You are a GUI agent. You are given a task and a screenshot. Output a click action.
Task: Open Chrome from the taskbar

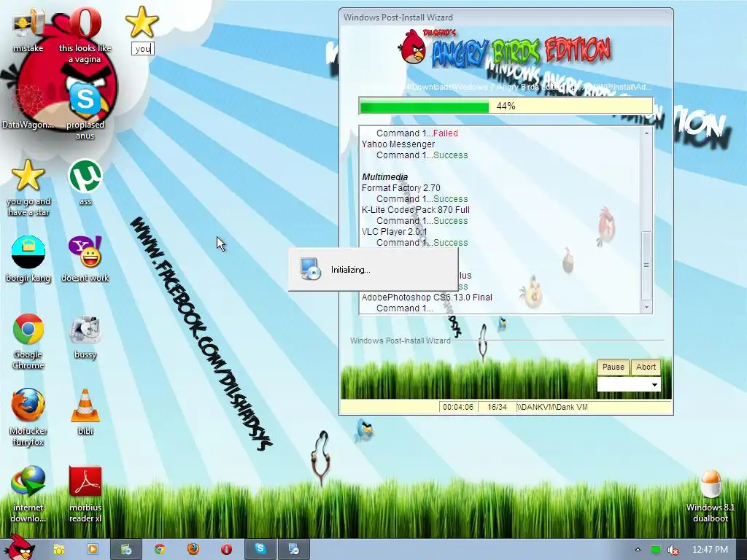(160, 550)
